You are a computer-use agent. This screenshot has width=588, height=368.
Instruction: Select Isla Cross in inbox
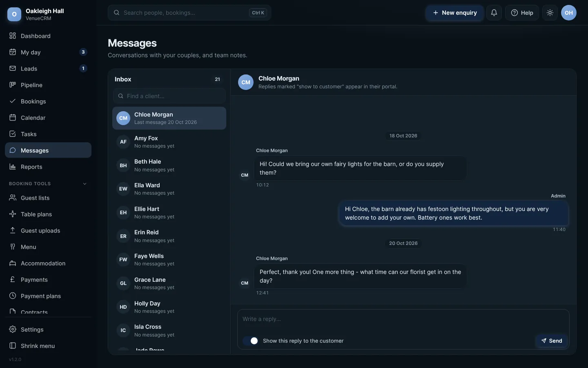coord(169,330)
